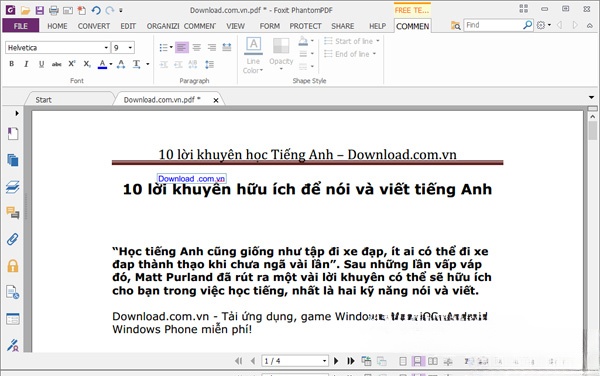This screenshot has height=376, width=600.
Task: Click the line spacing icon
Action: click(209, 64)
